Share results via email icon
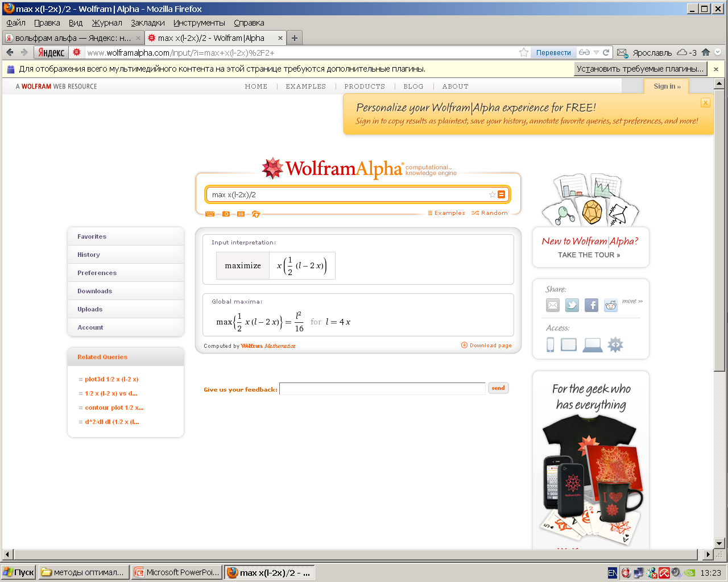This screenshot has height=582, width=728. tap(553, 305)
